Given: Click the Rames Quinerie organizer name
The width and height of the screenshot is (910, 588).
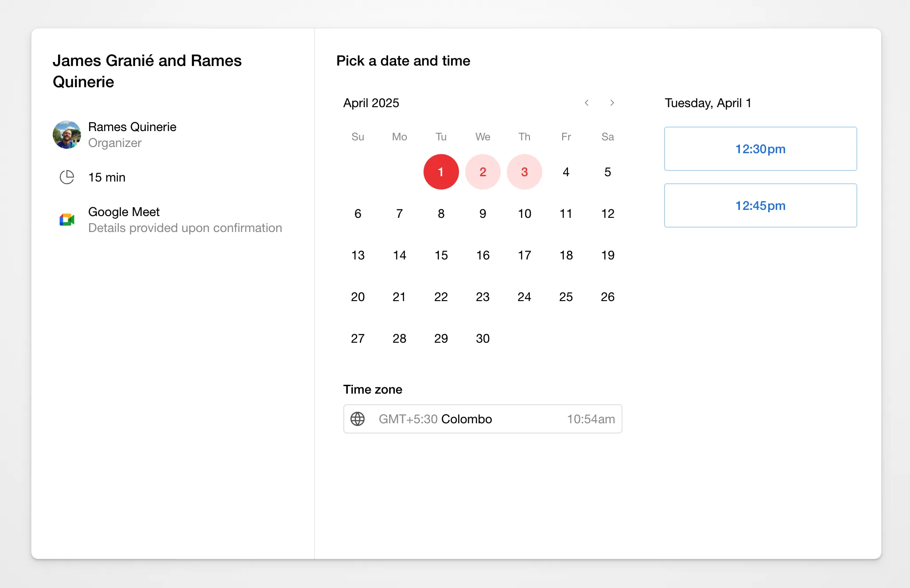Looking at the screenshot, I should 132,127.
